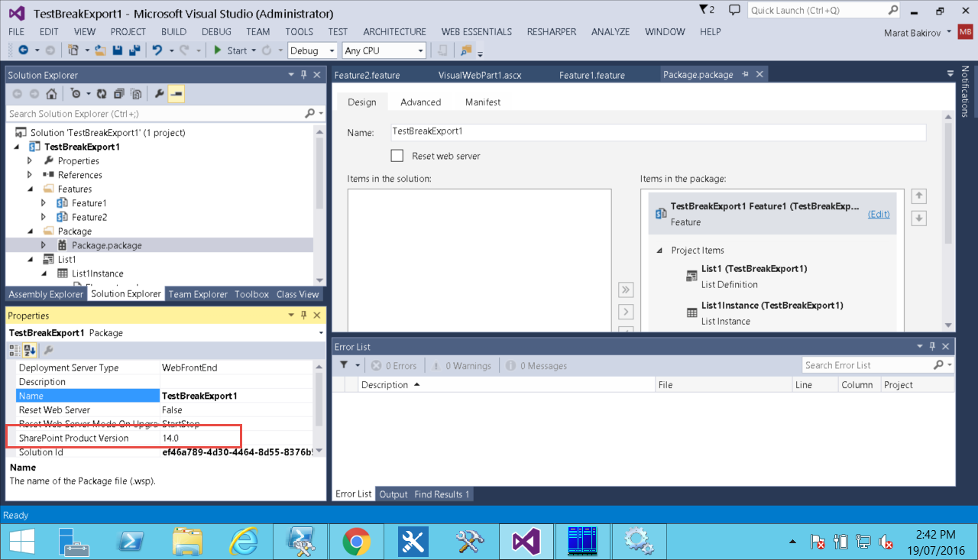Viewport: 978px width, 560px height.
Task: Expand the References node in Solution Explorer
Action: pyautogui.click(x=30, y=175)
